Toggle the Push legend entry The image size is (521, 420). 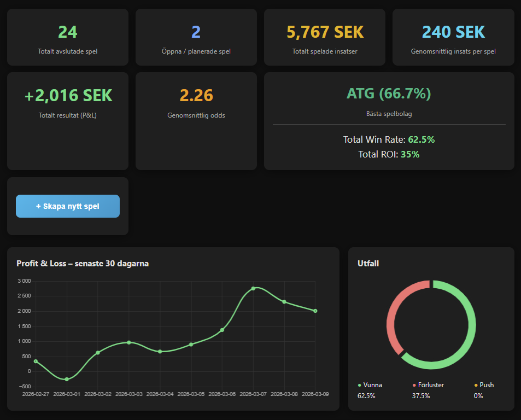(486, 385)
